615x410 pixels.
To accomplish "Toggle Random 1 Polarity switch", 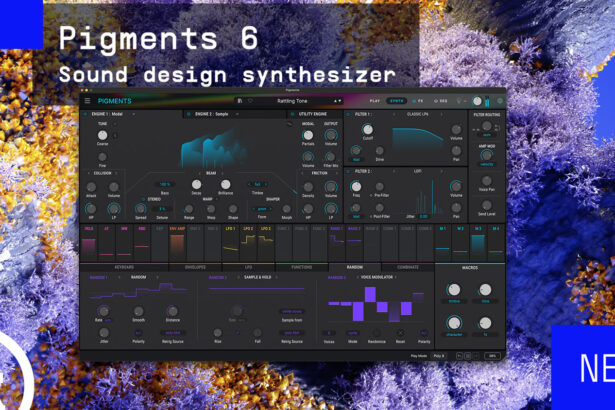I will [138, 333].
